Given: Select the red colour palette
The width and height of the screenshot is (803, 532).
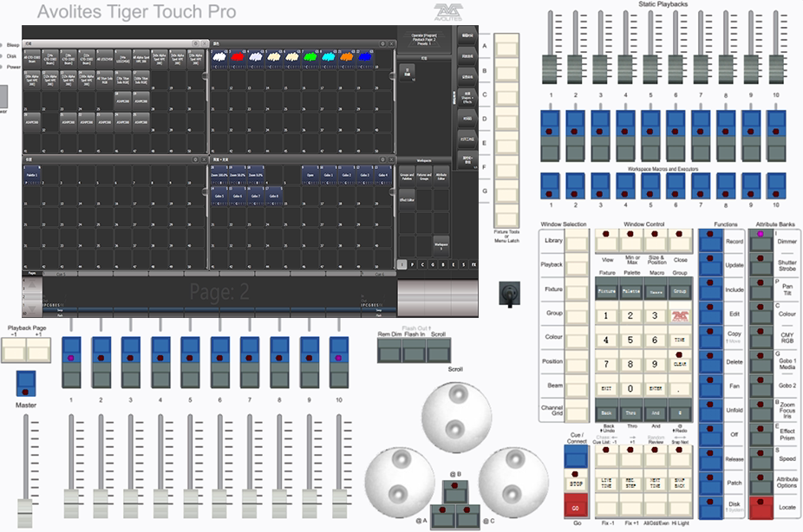Looking at the screenshot, I should (x=237, y=59).
